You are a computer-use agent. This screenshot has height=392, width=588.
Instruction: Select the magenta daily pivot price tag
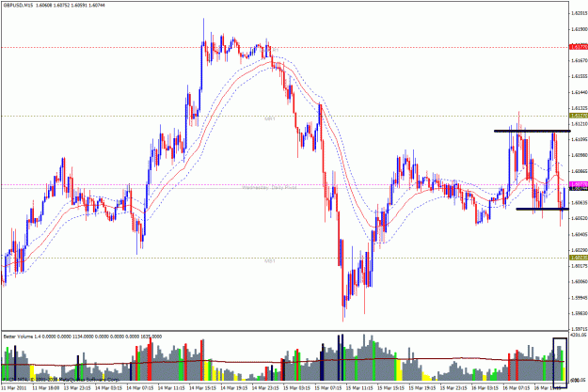[579, 185]
